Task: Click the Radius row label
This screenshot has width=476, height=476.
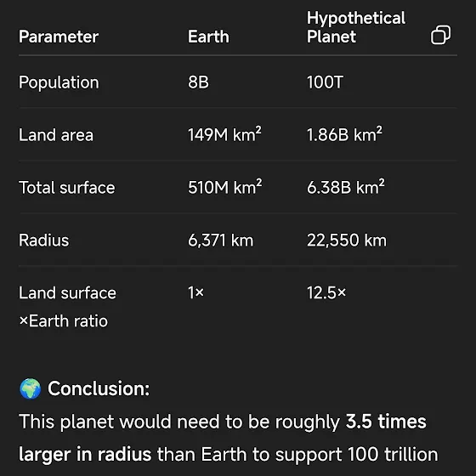Action: coord(44,240)
